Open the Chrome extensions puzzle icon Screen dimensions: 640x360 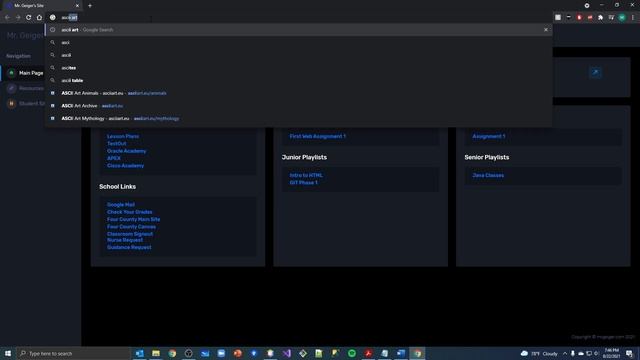pos(600,18)
